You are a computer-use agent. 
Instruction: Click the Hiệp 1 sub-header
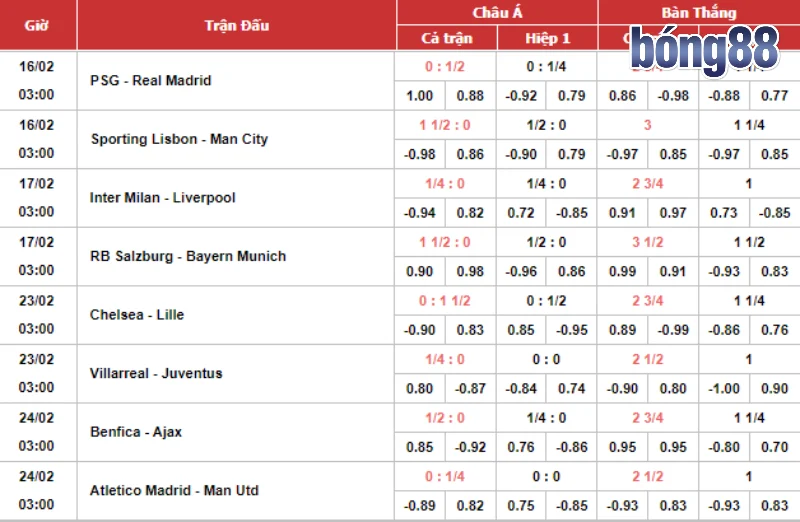547,38
